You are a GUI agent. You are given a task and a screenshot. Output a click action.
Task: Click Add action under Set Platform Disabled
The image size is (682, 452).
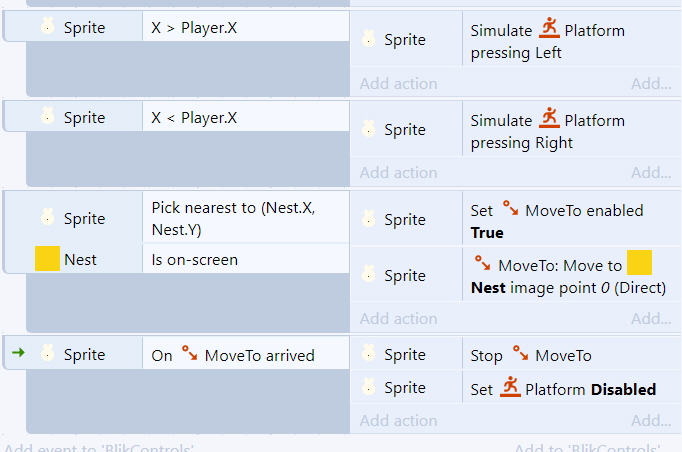pyautogui.click(x=398, y=421)
